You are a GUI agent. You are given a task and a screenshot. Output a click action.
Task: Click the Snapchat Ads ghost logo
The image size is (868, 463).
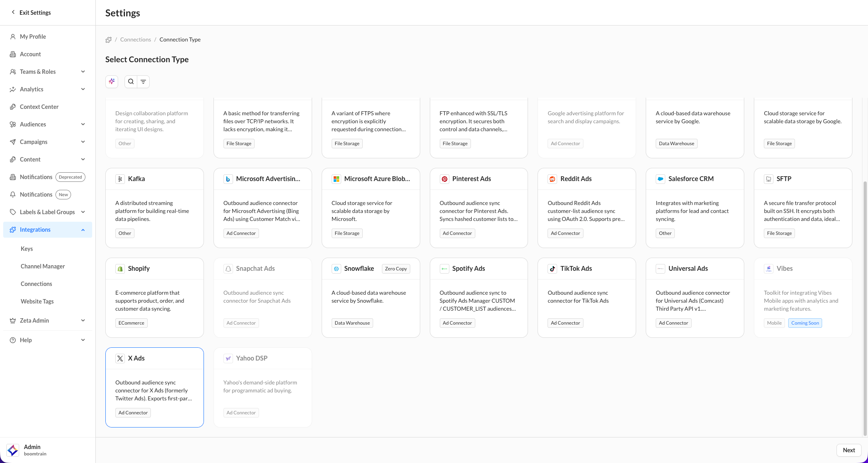coord(228,269)
